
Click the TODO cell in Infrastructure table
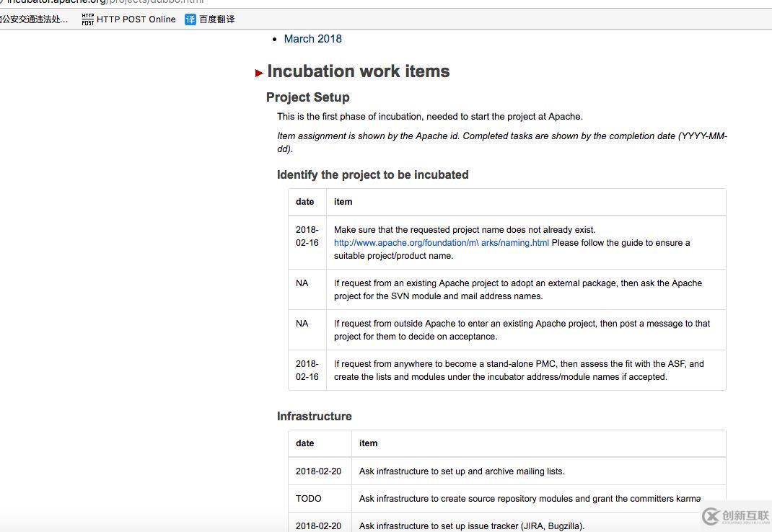tap(308, 498)
